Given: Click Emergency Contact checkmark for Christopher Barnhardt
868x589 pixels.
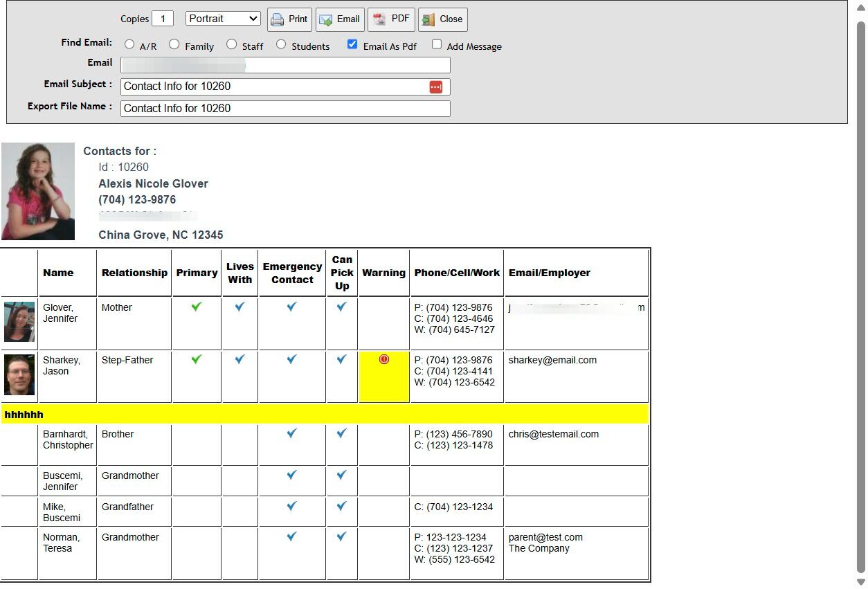Looking at the screenshot, I should pyautogui.click(x=291, y=433).
